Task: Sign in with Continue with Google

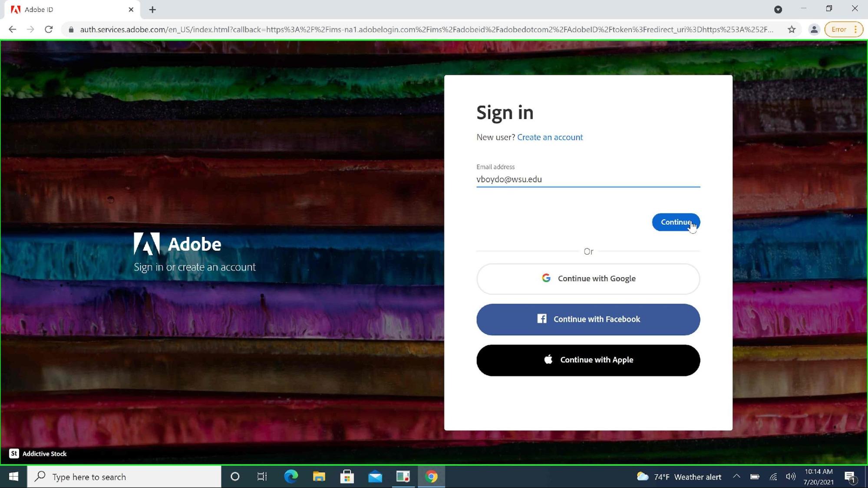Action: coord(588,278)
